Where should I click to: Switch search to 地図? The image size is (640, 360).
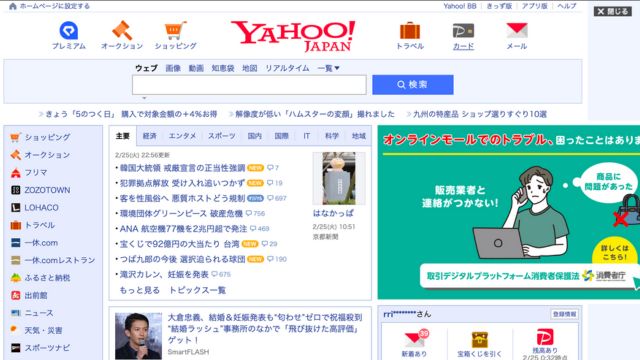pyautogui.click(x=249, y=68)
